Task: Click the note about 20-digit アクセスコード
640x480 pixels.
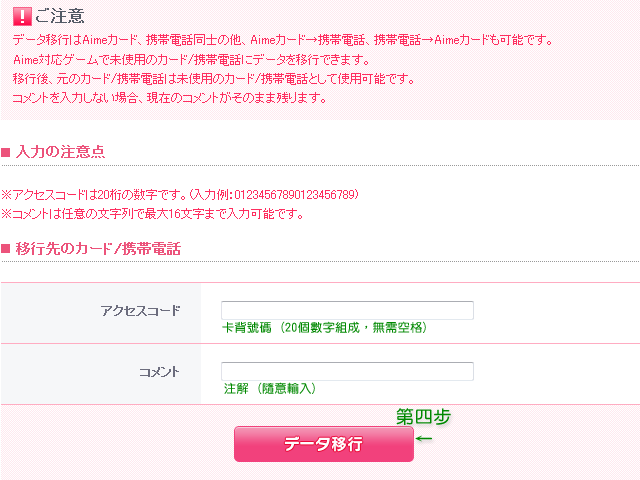Action: (x=180, y=194)
